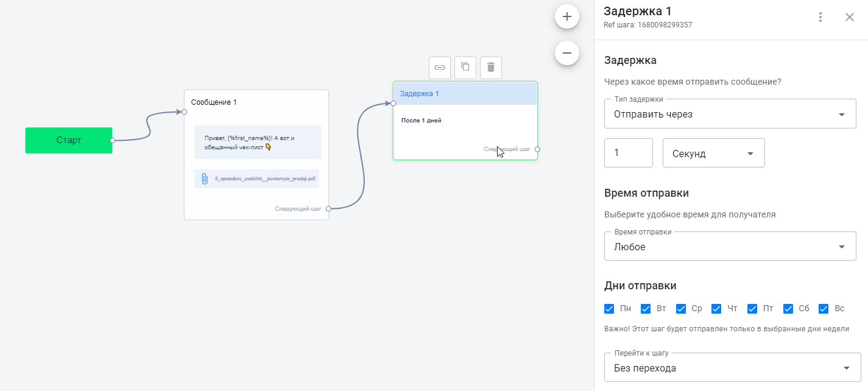
Task: Open the Время отправки dropdown
Action: [730, 247]
